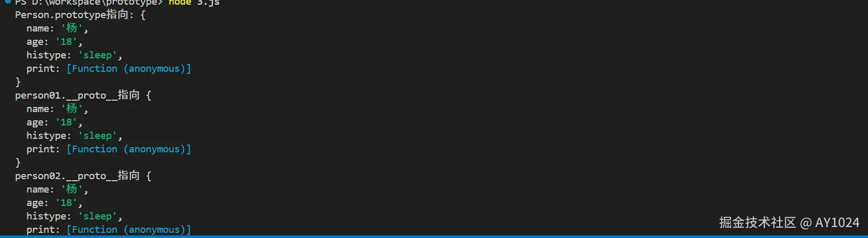The width and height of the screenshot is (868, 238).
Task: Click the 'person02.__proto__指向' output line
Action: [83, 176]
